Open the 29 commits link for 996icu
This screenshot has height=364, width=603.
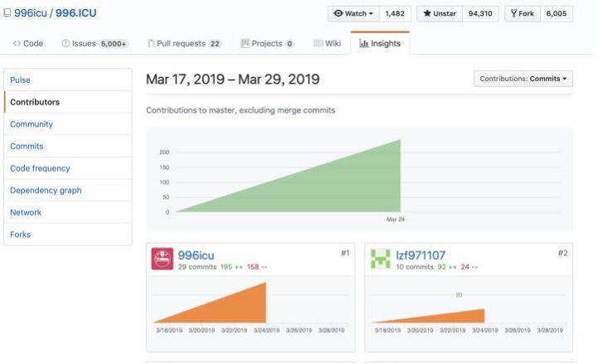coord(197,267)
